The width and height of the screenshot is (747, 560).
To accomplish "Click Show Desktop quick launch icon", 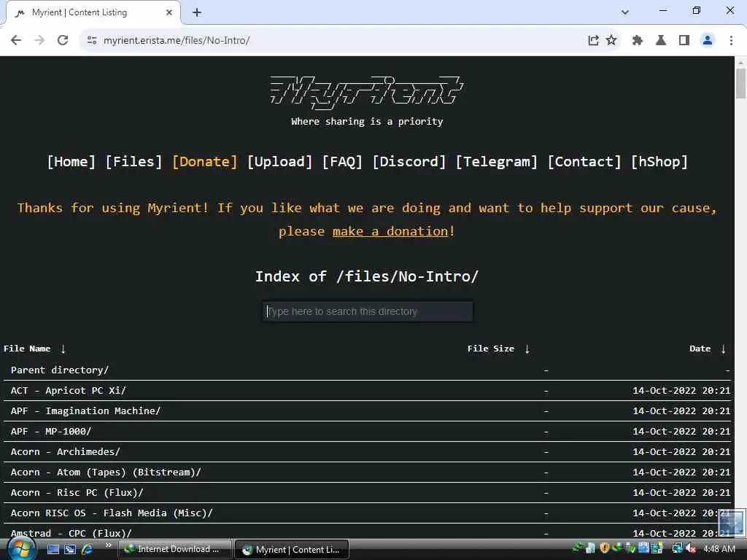I will click(x=53, y=550).
